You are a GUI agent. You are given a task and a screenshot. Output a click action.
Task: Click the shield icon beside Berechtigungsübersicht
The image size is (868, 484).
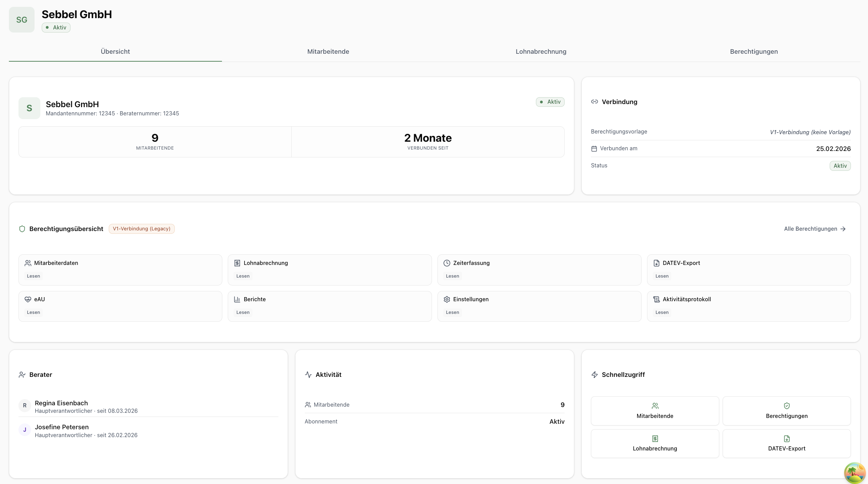click(x=22, y=229)
